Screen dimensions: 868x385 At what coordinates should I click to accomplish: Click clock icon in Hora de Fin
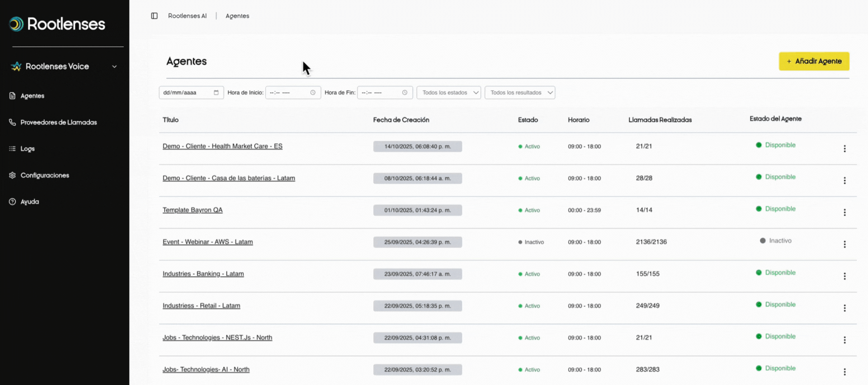(x=405, y=92)
